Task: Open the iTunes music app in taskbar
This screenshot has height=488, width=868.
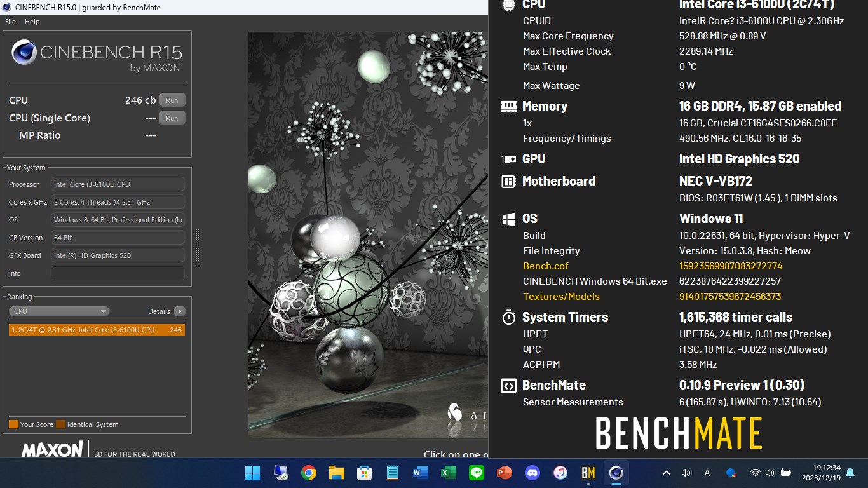Action: point(560,473)
